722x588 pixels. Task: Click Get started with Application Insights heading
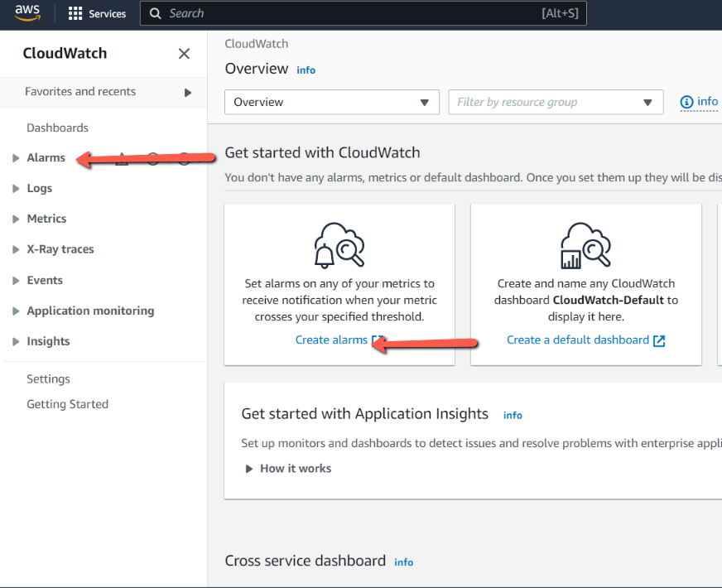click(x=364, y=413)
